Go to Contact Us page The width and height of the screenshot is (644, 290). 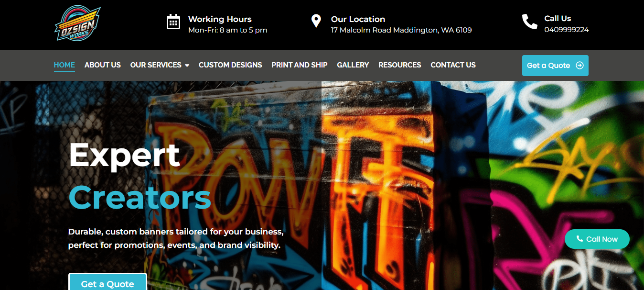pyautogui.click(x=453, y=65)
